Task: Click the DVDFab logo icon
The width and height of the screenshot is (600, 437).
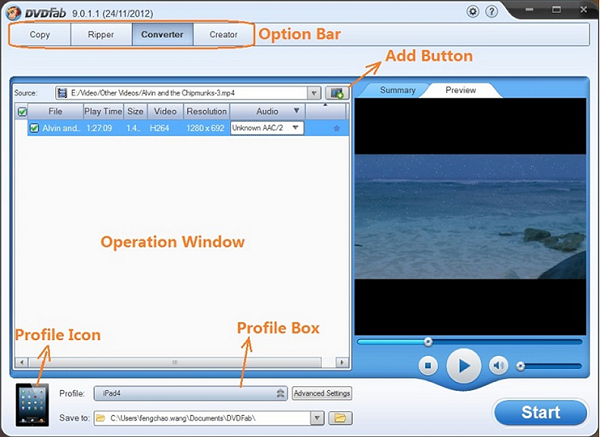Action: pyautogui.click(x=13, y=13)
